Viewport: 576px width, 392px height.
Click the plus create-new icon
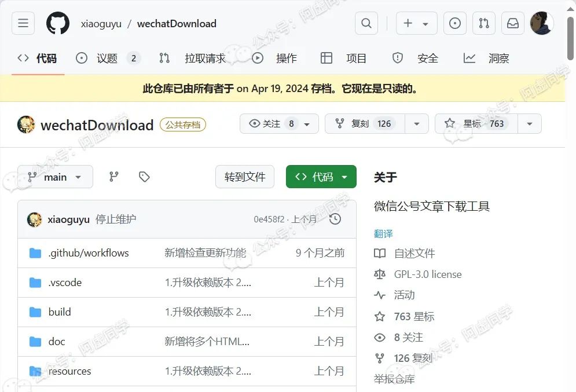[x=408, y=23]
